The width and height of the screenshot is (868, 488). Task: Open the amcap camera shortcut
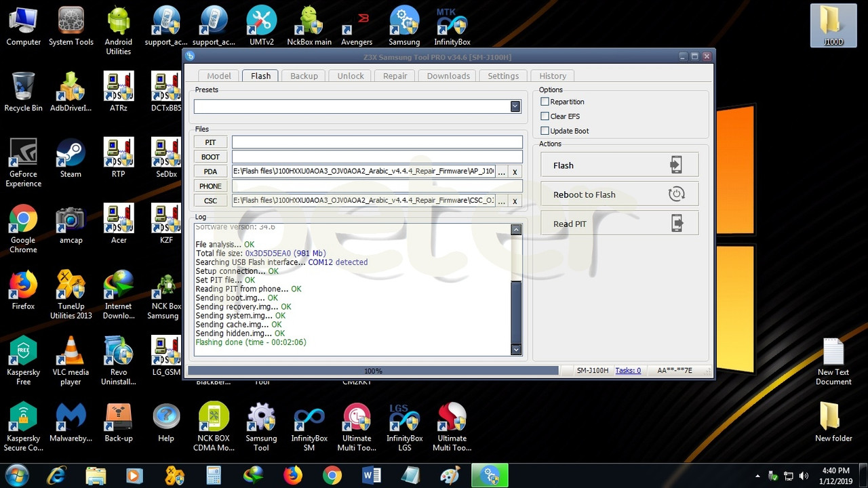(x=71, y=224)
